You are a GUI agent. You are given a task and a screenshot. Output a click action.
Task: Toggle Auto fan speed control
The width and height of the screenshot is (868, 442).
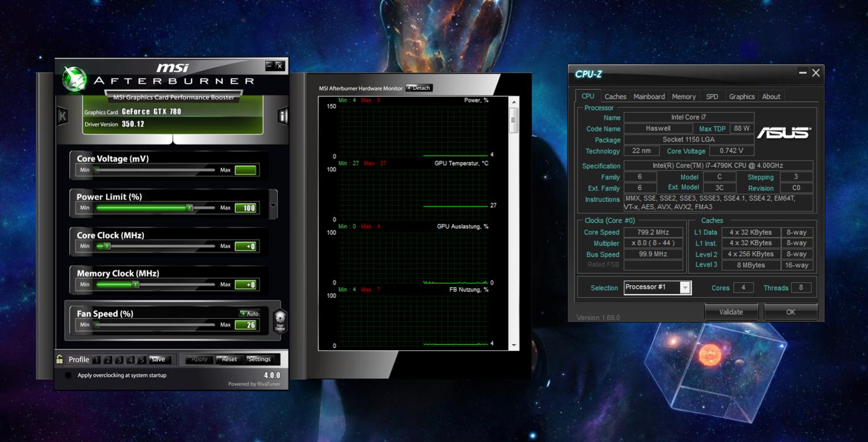(249, 314)
